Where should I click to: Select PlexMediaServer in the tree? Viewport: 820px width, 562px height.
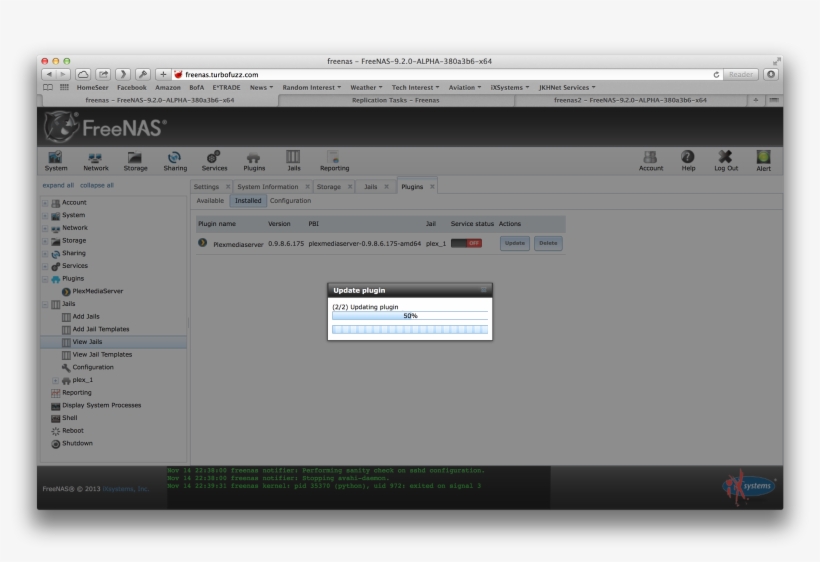tap(97, 291)
